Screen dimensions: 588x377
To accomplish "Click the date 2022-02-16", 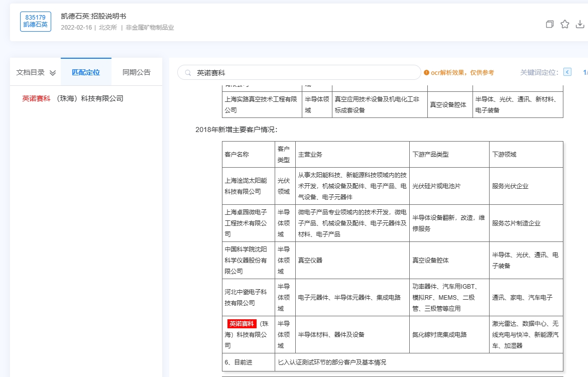I will 76,27.
